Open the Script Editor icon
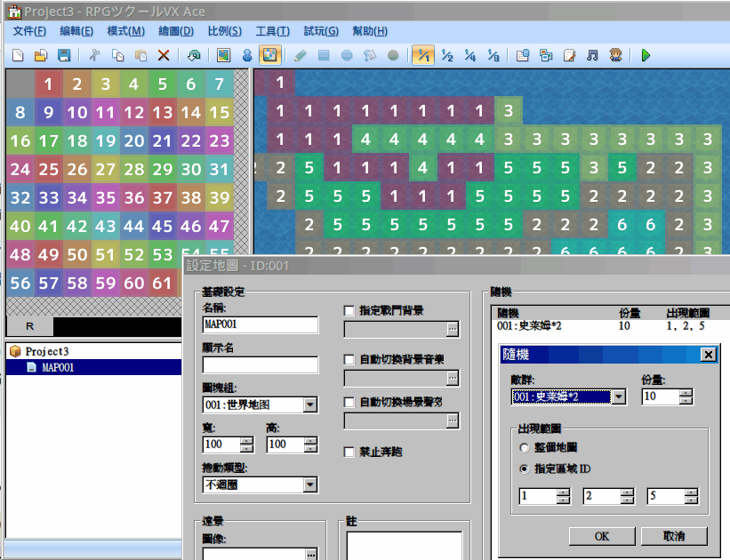Screen dimensions: 730x560 pos(569,55)
